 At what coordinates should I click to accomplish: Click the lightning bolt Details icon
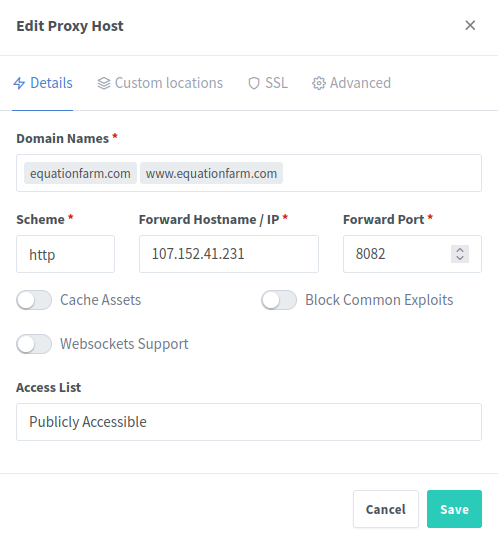click(x=19, y=83)
